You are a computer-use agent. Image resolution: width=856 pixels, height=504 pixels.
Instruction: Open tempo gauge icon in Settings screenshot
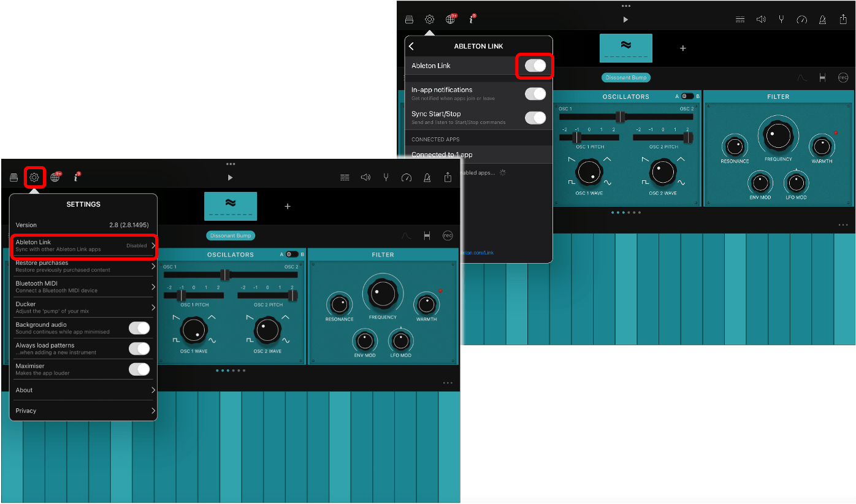406,178
